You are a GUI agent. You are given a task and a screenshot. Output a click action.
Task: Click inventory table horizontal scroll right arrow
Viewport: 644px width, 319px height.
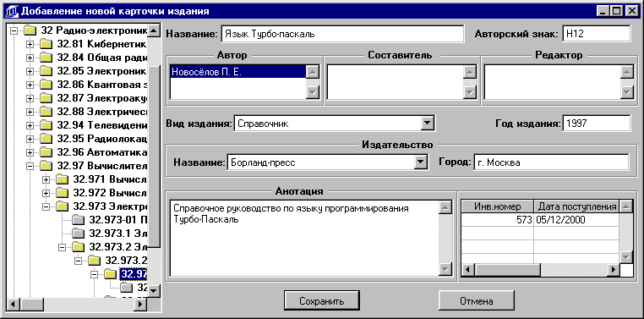pos(614,270)
